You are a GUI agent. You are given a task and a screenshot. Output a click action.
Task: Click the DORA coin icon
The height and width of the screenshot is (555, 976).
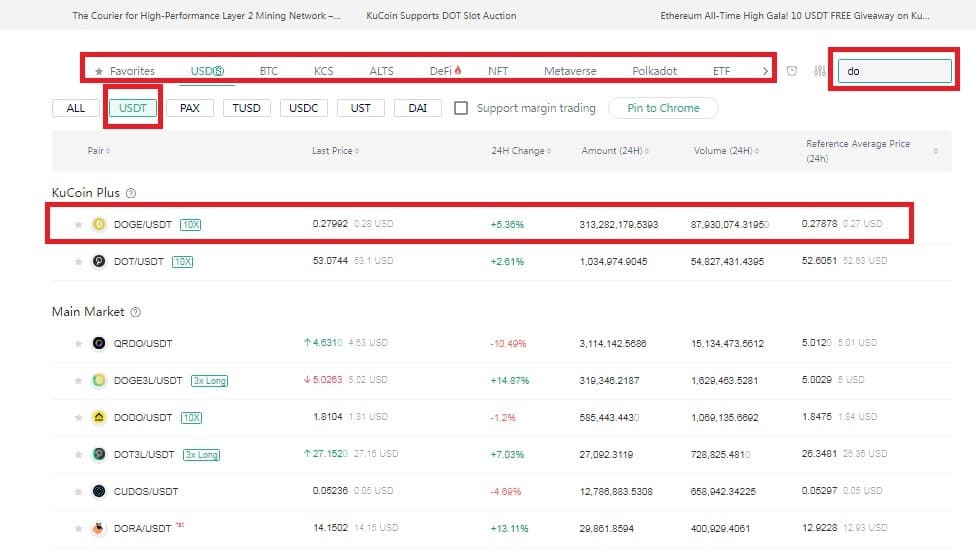[99, 528]
